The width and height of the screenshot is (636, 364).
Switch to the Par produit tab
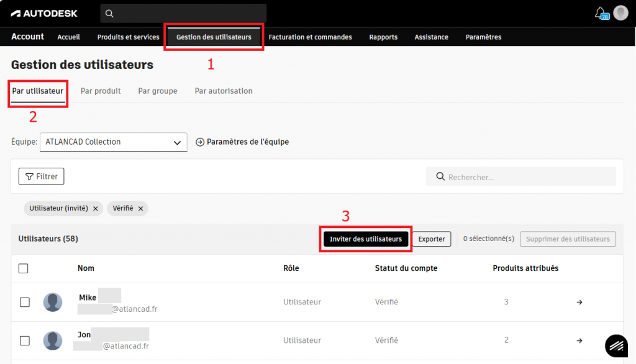click(x=101, y=91)
